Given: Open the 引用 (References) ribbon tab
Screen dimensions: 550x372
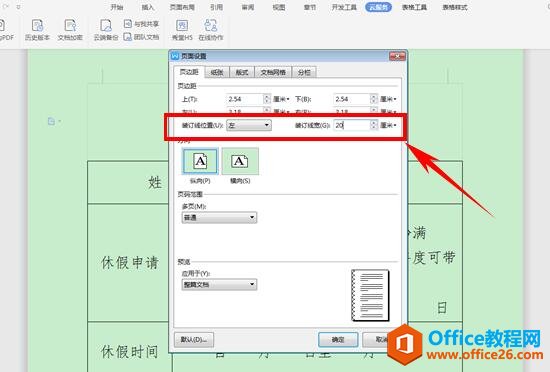Looking at the screenshot, I should point(216,7).
